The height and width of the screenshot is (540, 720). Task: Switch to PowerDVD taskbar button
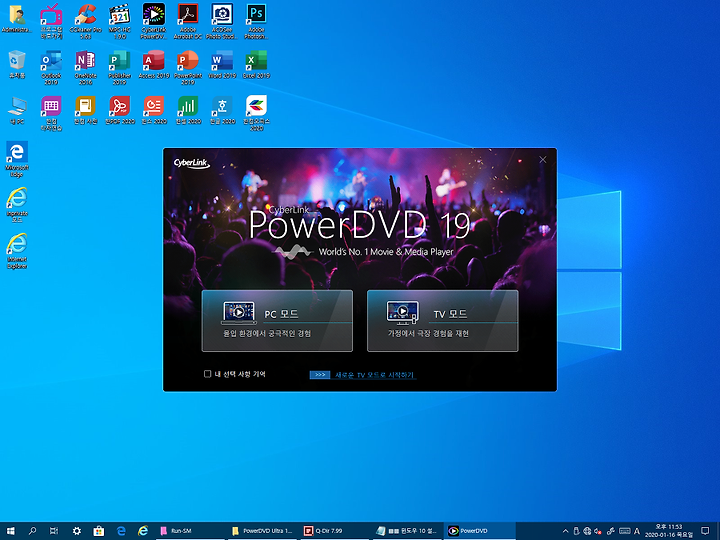480,531
